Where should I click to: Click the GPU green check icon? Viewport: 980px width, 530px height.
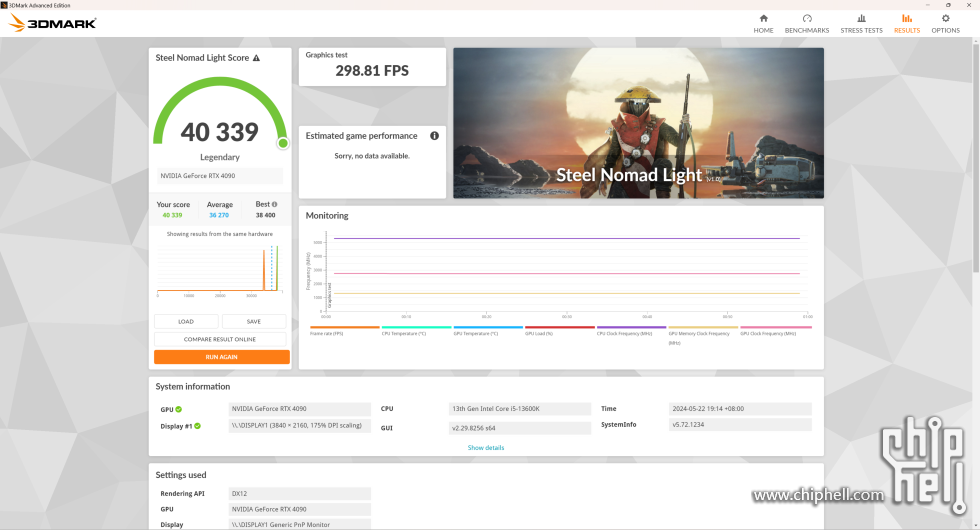pyautogui.click(x=179, y=409)
